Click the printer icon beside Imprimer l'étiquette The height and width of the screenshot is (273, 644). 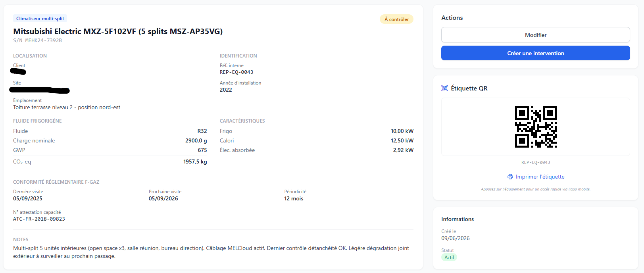point(510,177)
